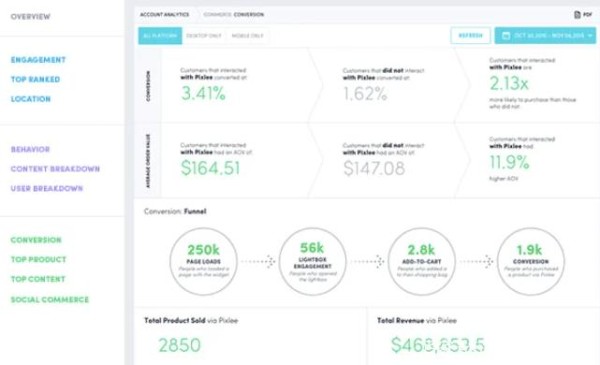Click the 2.8k Add-to-Cart circle
600x365 pixels.
421,262
